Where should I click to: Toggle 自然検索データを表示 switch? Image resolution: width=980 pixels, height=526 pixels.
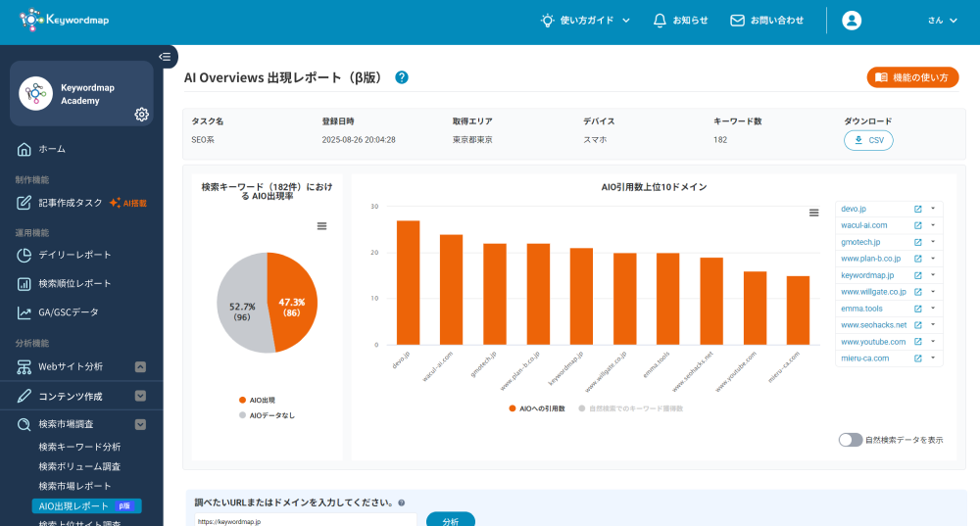850,441
